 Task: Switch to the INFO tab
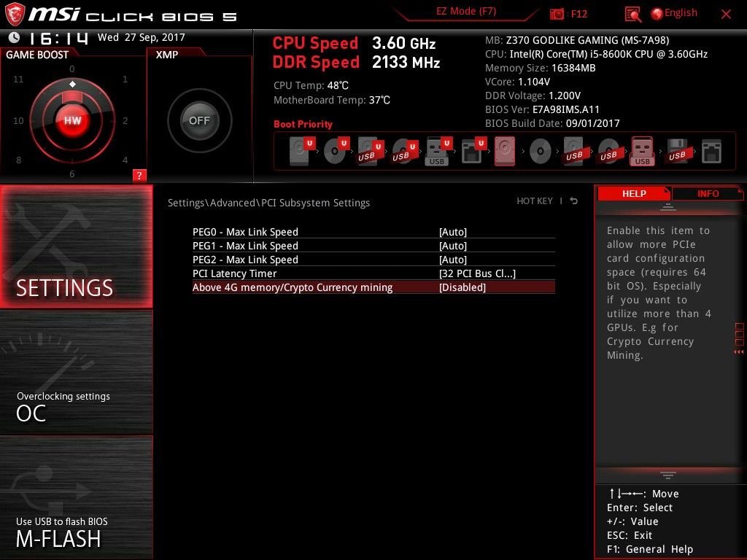click(708, 193)
